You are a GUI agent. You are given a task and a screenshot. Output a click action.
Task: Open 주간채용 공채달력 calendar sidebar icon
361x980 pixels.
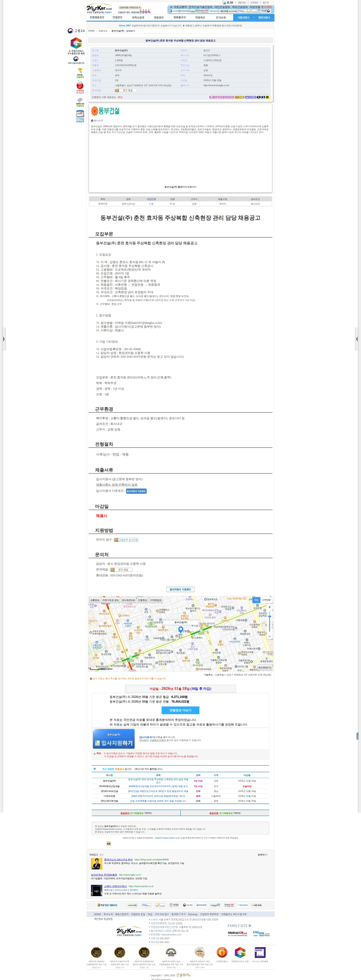pyautogui.click(x=80, y=116)
